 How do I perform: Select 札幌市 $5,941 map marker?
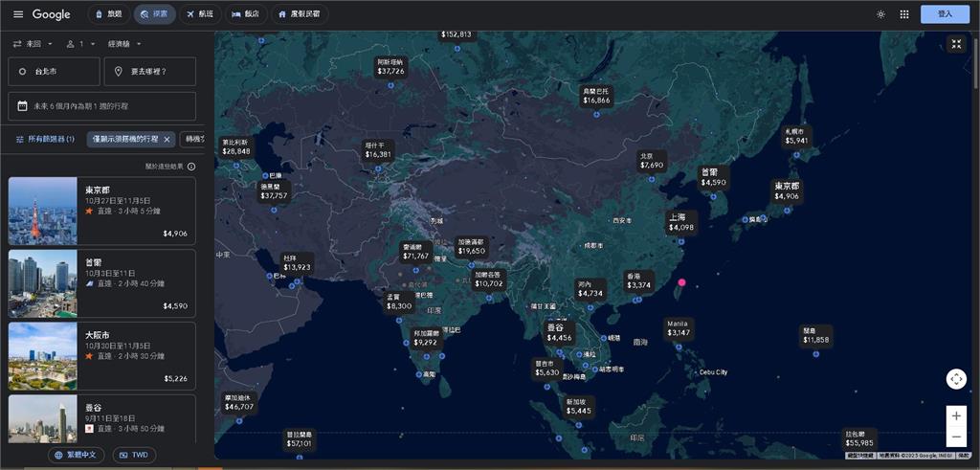click(798, 136)
